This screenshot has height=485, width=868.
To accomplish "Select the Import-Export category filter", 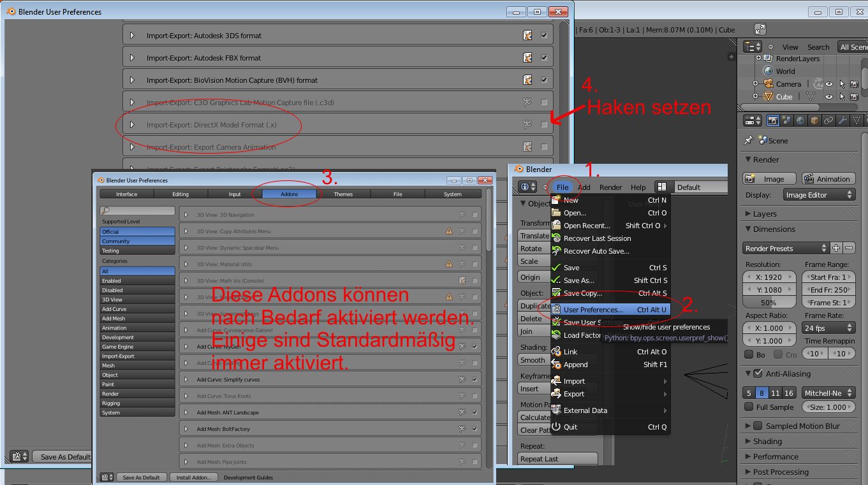I will [137, 356].
